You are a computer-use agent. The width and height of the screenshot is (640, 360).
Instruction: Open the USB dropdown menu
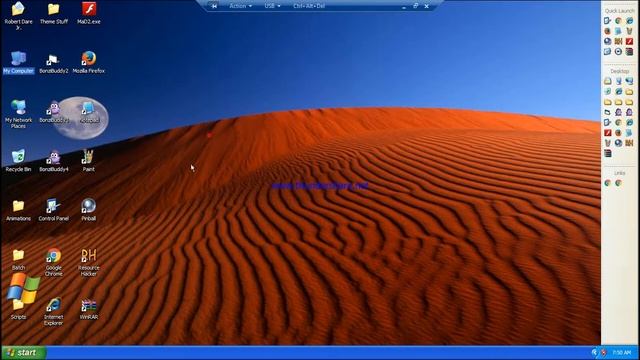tap(272, 6)
